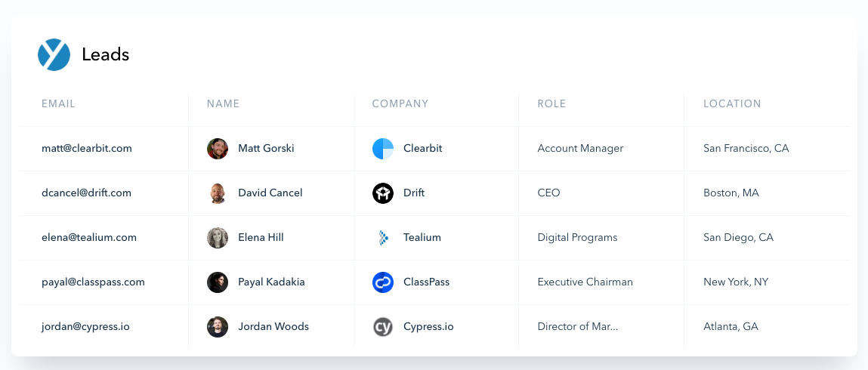Select the email matt@clearbit.com
This screenshot has width=868, height=370.
[x=87, y=148]
